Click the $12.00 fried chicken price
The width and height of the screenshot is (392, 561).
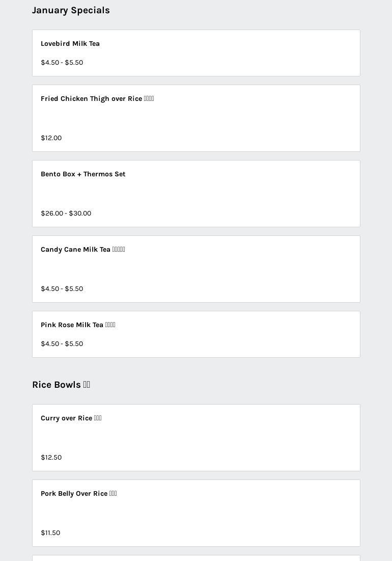pyautogui.click(x=51, y=138)
